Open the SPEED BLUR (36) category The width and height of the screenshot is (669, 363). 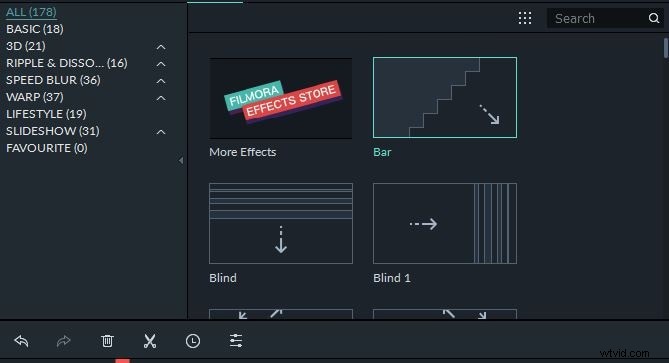click(x=53, y=80)
